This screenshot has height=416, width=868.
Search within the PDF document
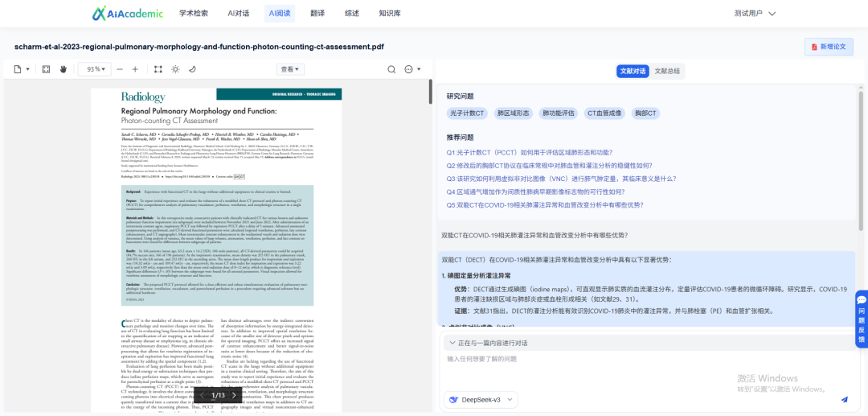pos(391,69)
